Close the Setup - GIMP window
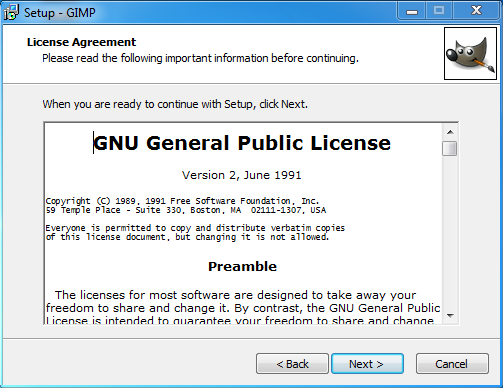The width and height of the screenshot is (503, 388). pos(476,11)
